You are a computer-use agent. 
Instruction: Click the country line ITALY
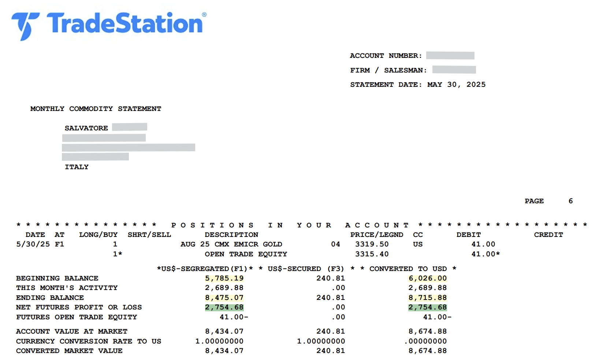77,167
